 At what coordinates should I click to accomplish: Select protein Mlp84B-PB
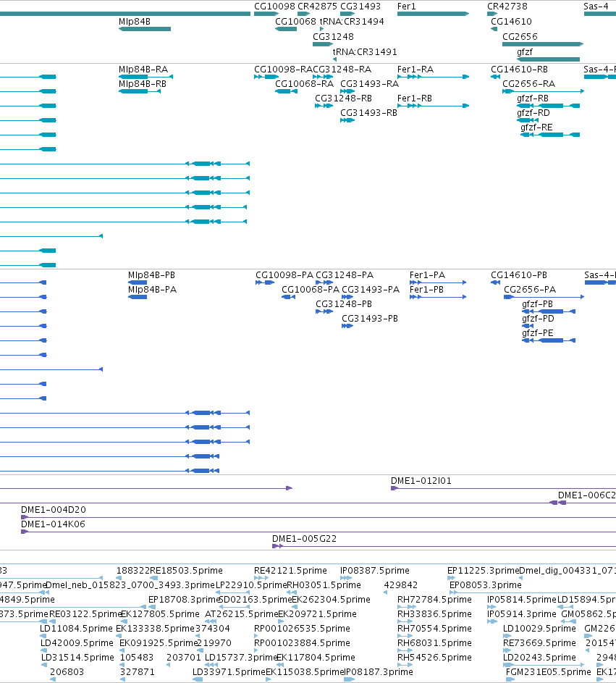point(137,282)
